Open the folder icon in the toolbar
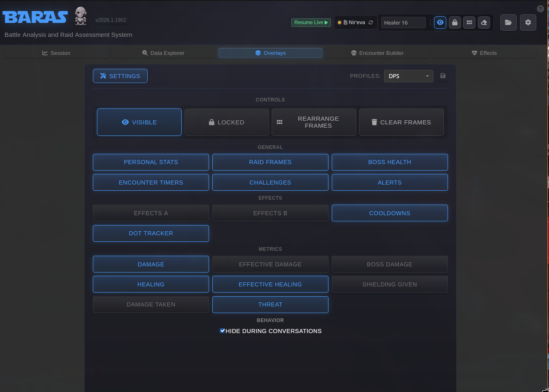Screen dimensions: 549x392 [509, 23]
